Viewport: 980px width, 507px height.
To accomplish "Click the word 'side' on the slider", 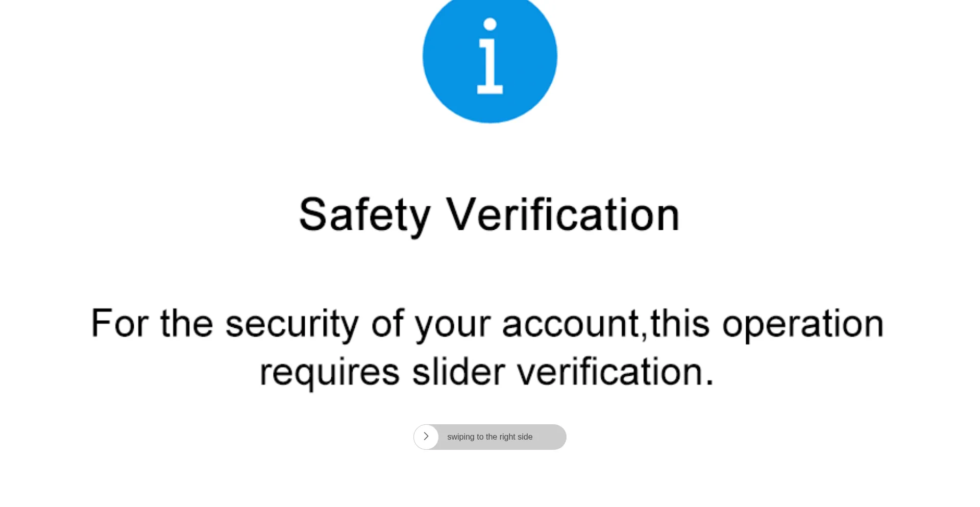I will 525,437.
